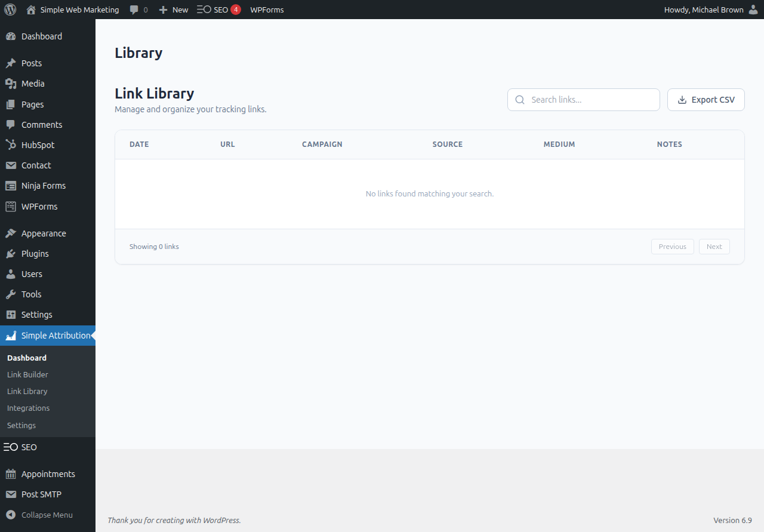Click the WordPress logo in the admin bar
Screen dimensions: 764x532
coord(10,9)
